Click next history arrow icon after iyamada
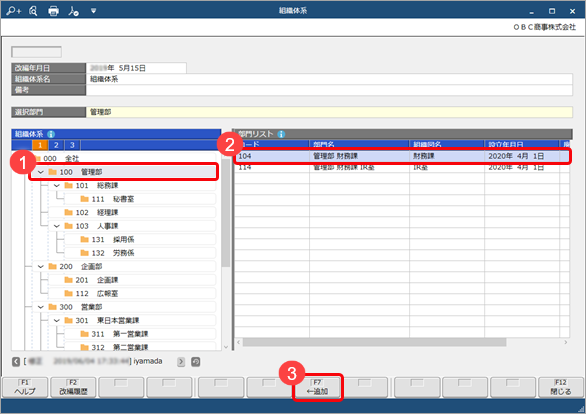586x414 pixels. 181,362
